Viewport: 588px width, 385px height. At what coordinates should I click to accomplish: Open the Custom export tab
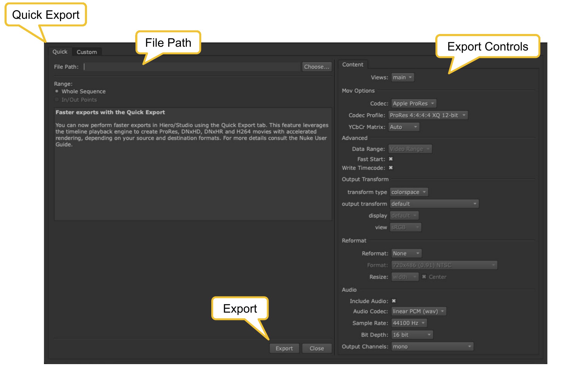(x=87, y=52)
